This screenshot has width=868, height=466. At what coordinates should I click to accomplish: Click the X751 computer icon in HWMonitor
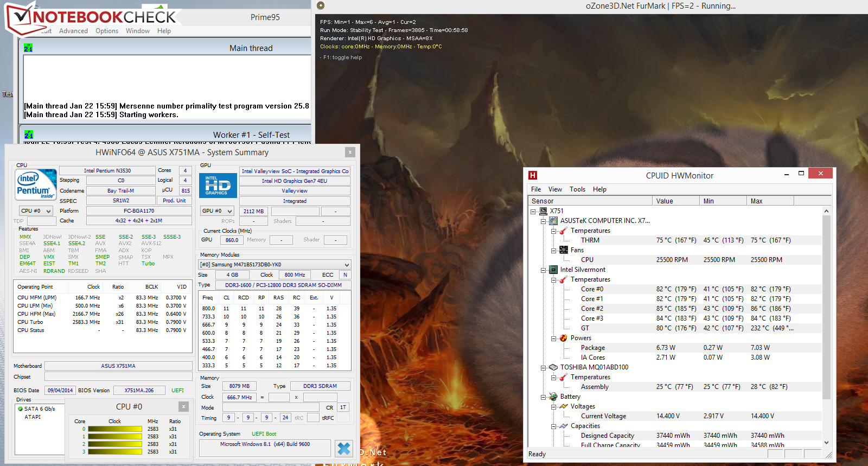click(x=543, y=211)
